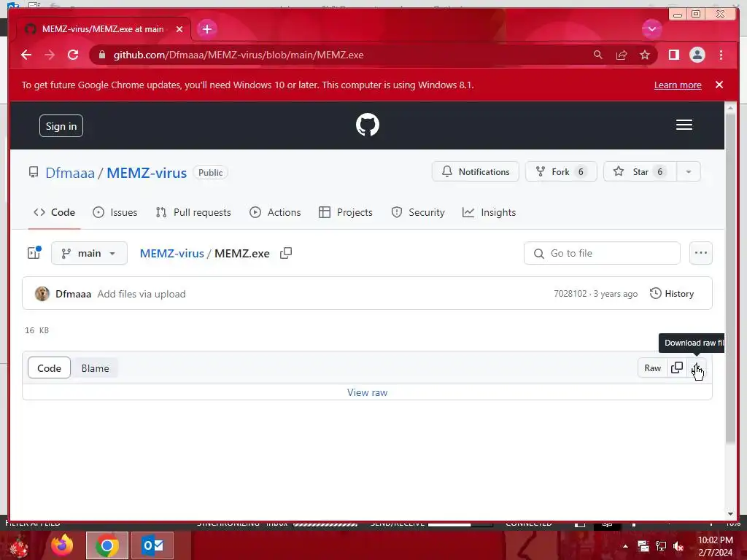Open the Learn more link
Screen dimensions: 747x560
678,85
